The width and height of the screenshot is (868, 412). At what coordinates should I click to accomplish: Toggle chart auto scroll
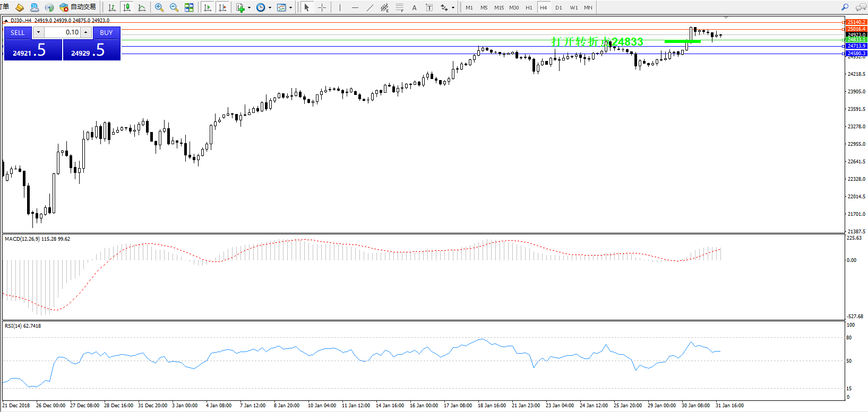[208, 7]
